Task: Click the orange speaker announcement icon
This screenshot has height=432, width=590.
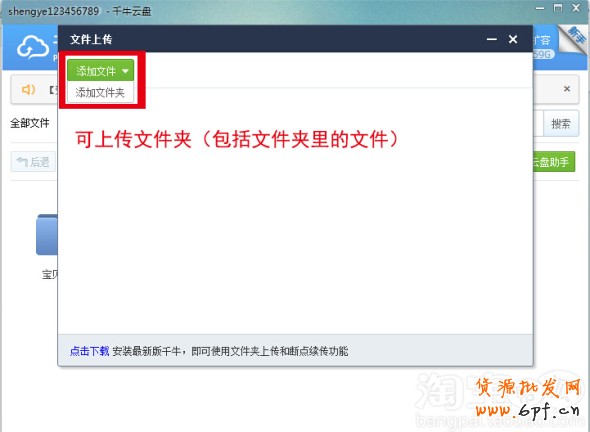Action: (x=28, y=90)
